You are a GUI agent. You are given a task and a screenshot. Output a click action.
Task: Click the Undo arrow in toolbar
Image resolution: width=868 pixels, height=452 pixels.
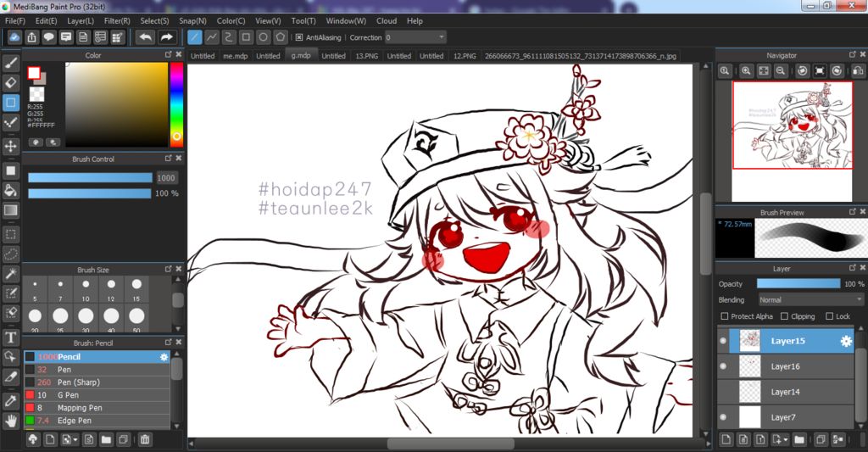click(146, 37)
